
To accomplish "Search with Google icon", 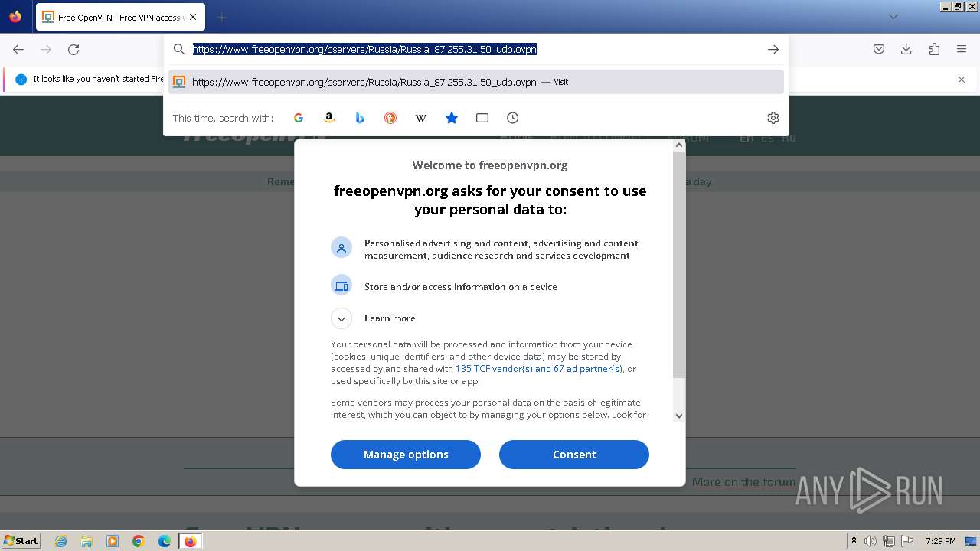I will [x=299, y=118].
